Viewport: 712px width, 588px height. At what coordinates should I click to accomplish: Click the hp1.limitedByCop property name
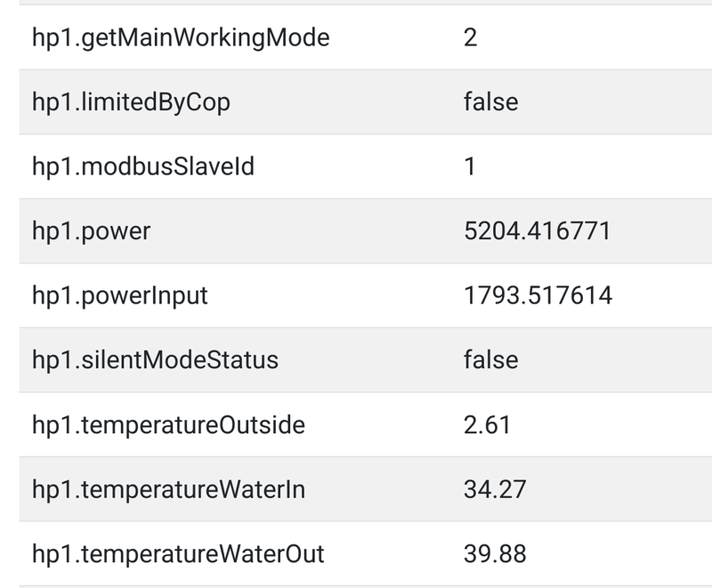click(x=131, y=102)
